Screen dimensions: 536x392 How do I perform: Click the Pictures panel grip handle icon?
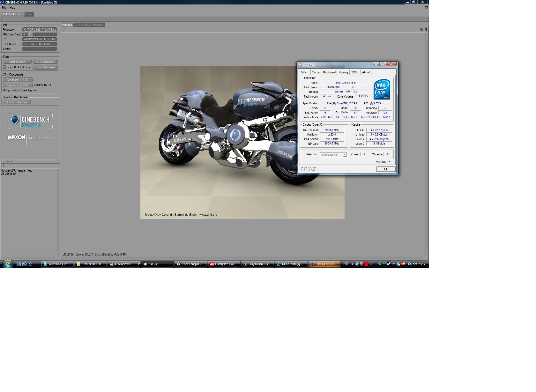(63, 30)
